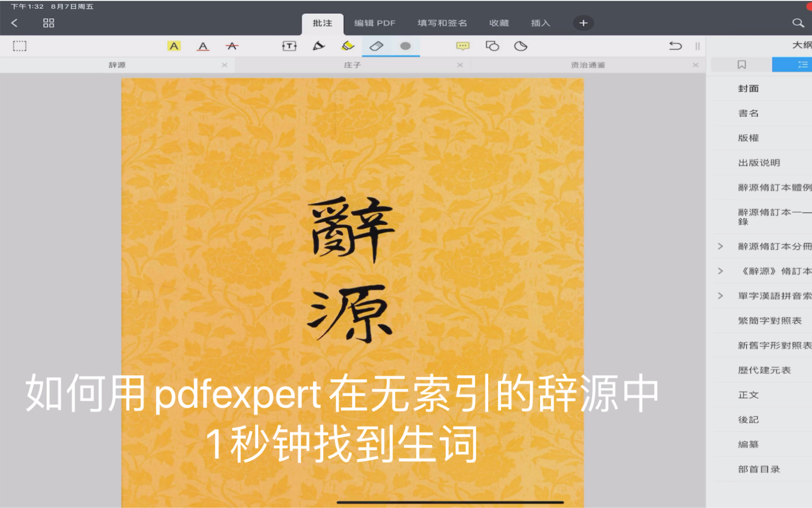Switch to the 批注 tab
812x508 pixels.
pos(323,24)
